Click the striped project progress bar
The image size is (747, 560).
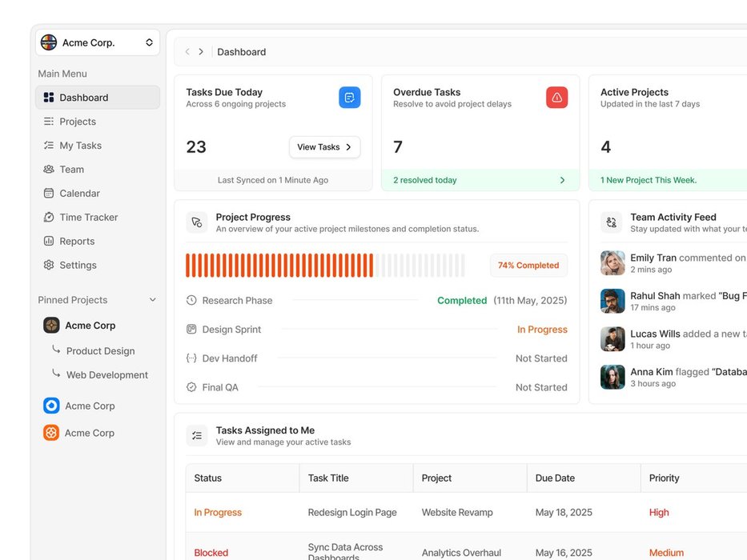(325, 266)
